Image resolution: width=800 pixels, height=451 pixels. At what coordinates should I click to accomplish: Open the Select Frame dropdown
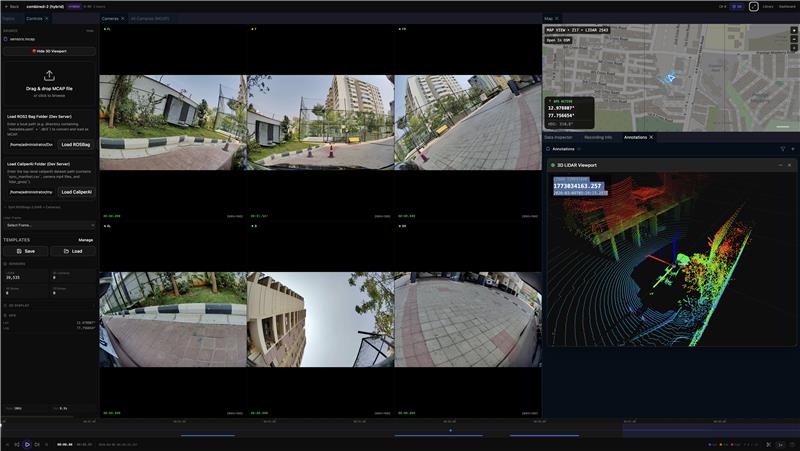tap(49, 225)
